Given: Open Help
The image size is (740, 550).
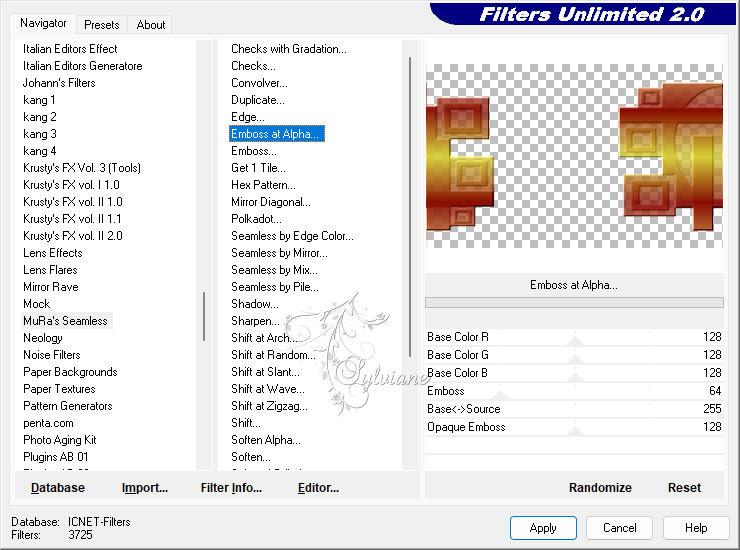Looking at the screenshot, I should point(696,528).
